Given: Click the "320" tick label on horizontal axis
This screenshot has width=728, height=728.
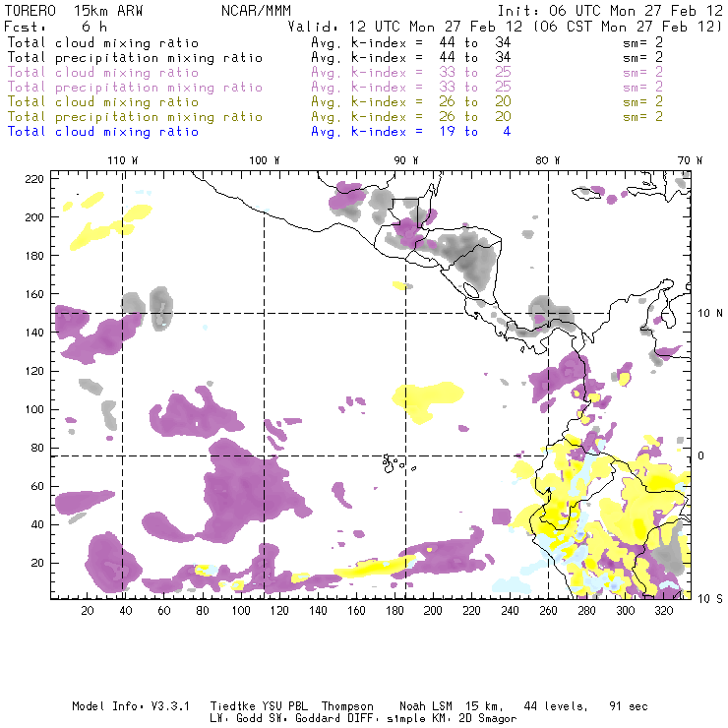Looking at the screenshot, I should (663, 611).
